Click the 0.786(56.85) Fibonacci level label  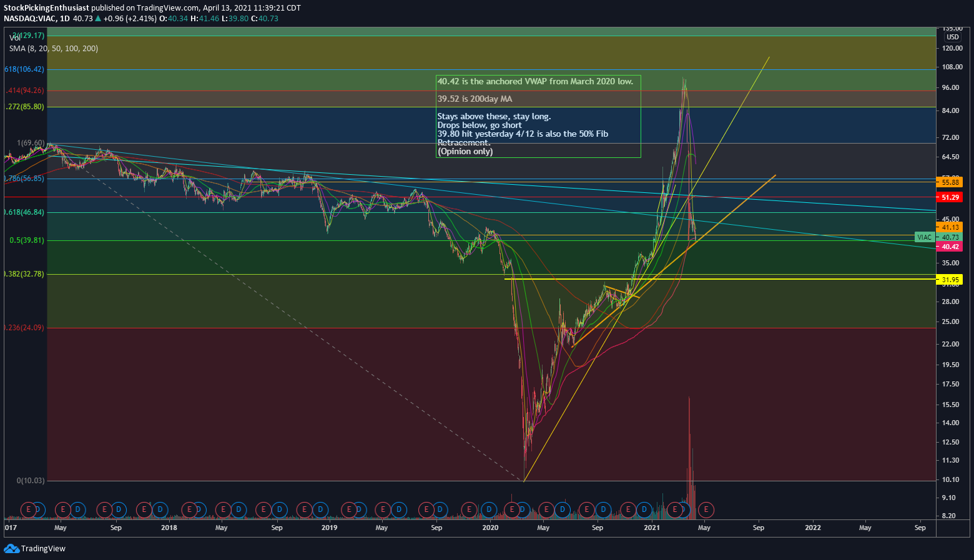24,179
